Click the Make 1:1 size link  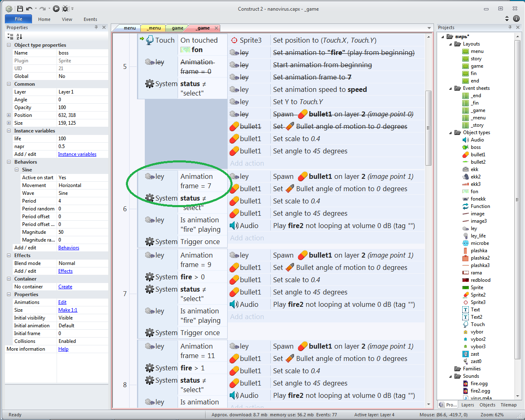point(68,310)
